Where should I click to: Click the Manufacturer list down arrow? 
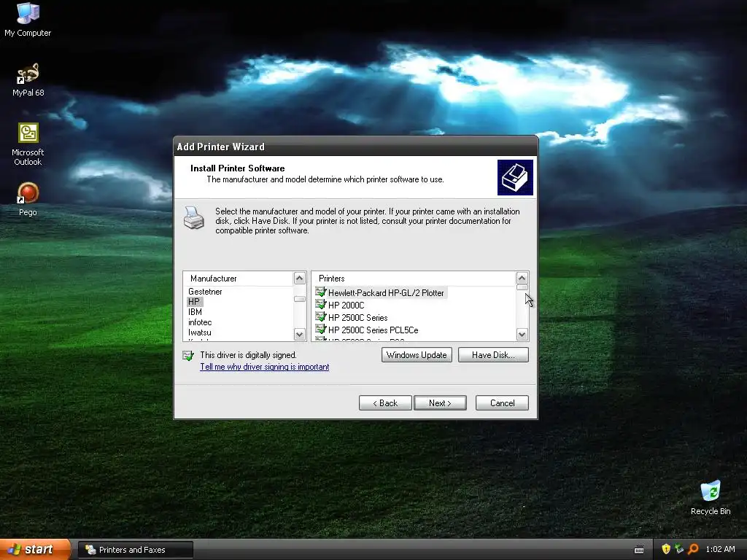click(x=300, y=334)
